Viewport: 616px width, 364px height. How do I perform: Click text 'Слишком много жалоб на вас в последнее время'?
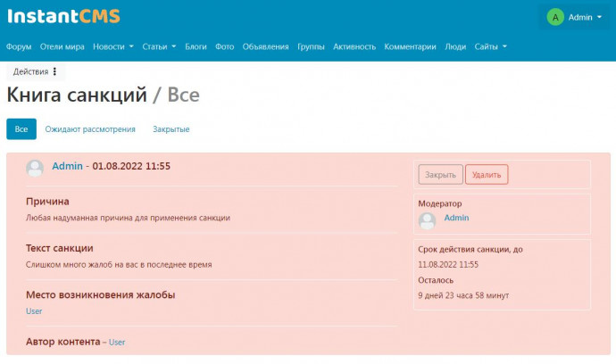119,265
